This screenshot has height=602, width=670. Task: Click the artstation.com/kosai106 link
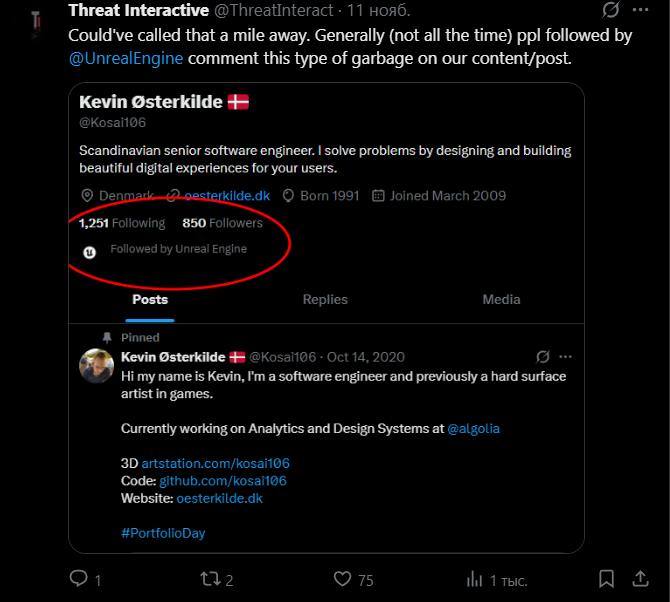pos(216,463)
